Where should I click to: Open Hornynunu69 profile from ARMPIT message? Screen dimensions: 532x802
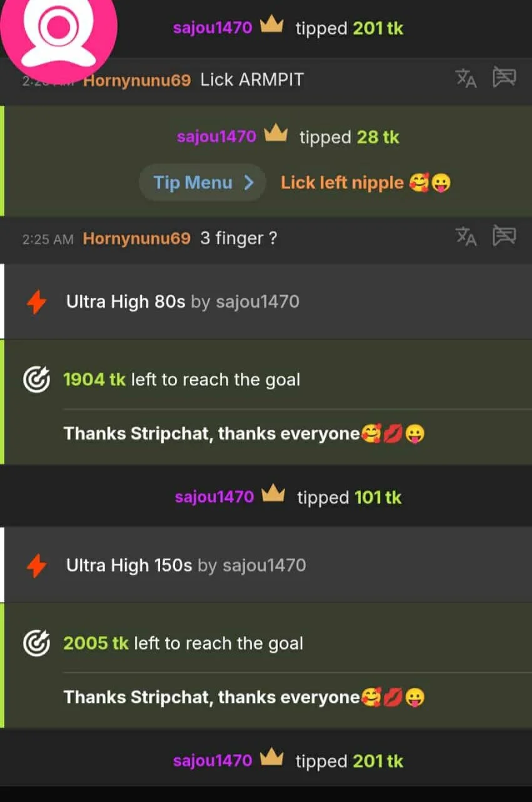click(x=137, y=80)
